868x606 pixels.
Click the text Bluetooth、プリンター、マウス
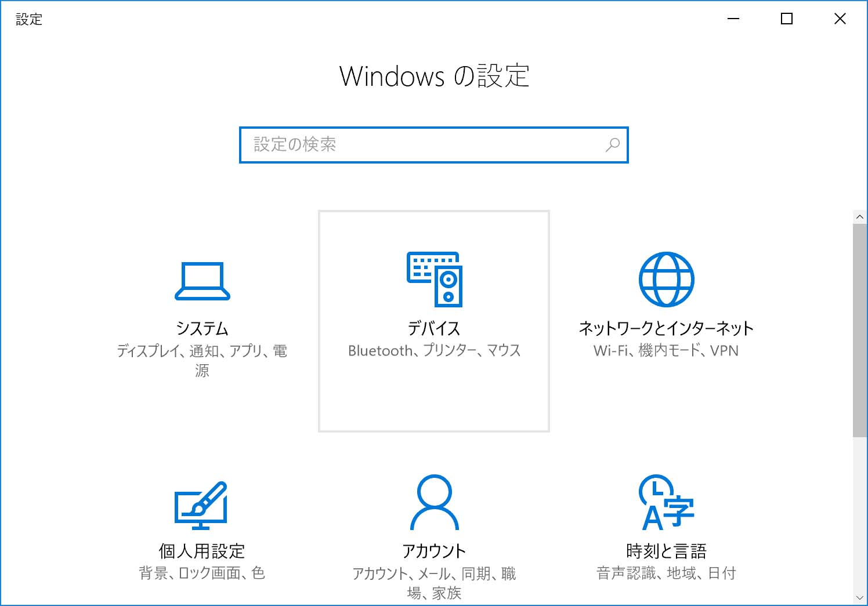click(x=434, y=350)
